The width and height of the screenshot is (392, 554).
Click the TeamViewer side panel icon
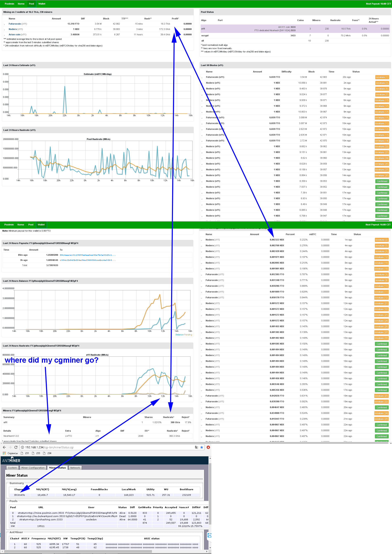[x=210, y=535]
